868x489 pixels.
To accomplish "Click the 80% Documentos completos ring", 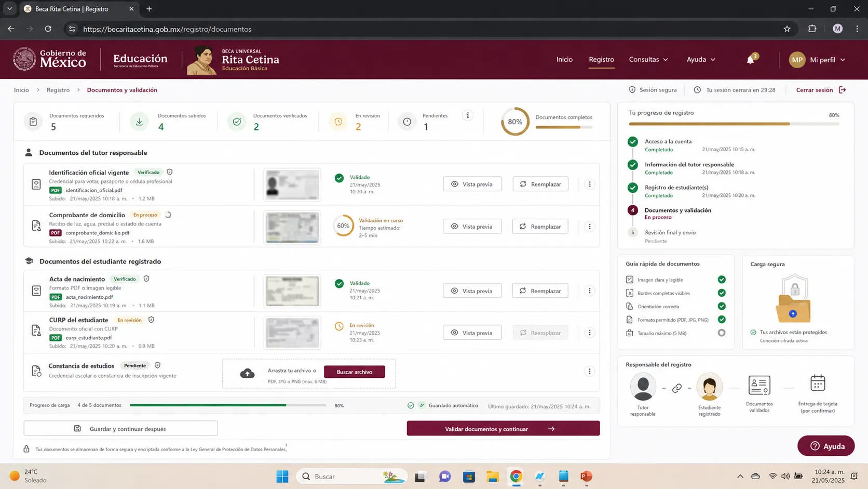I will [515, 122].
